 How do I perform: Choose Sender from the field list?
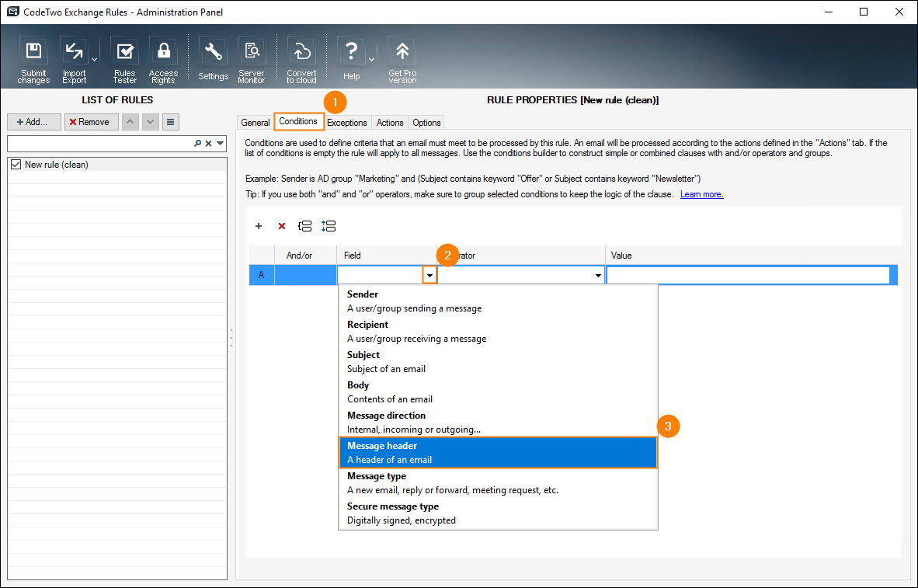[x=499, y=301]
